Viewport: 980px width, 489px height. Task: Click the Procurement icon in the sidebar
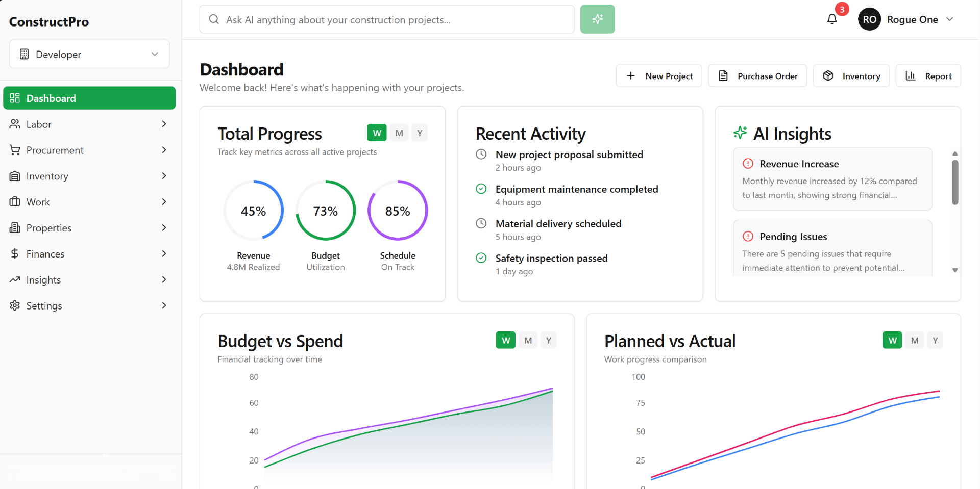click(15, 150)
